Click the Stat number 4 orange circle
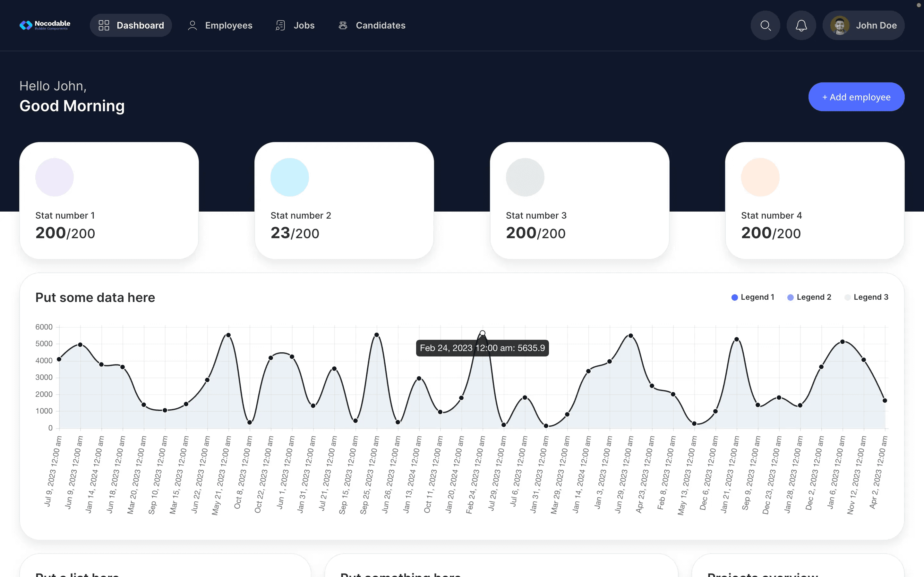The width and height of the screenshot is (924, 577). point(760,177)
